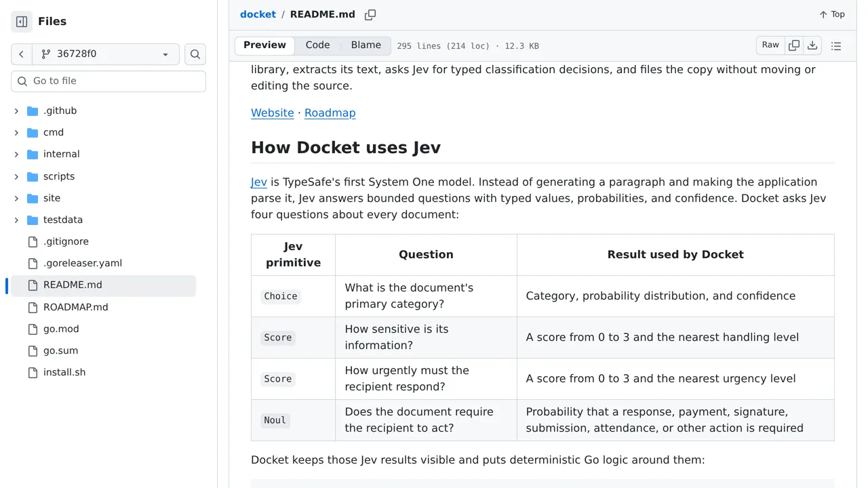Open the Roadmap link
This screenshot has height=488, width=868.
pos(330,113)
